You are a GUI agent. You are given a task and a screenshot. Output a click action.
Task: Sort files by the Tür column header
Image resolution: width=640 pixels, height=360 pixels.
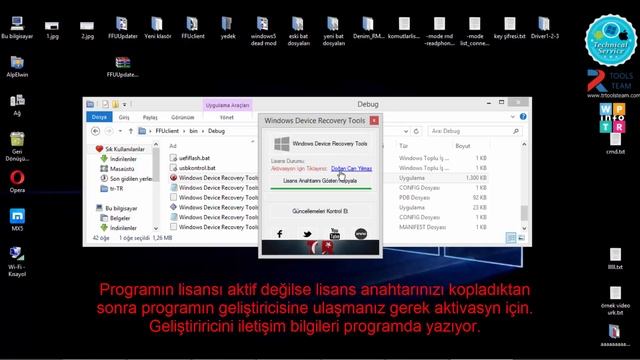tap(403, 146)
